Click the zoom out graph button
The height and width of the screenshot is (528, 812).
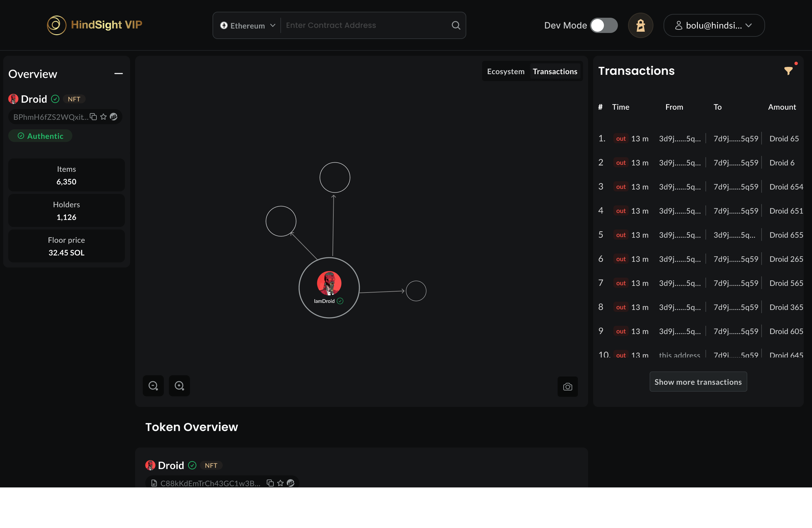point(153,386)
